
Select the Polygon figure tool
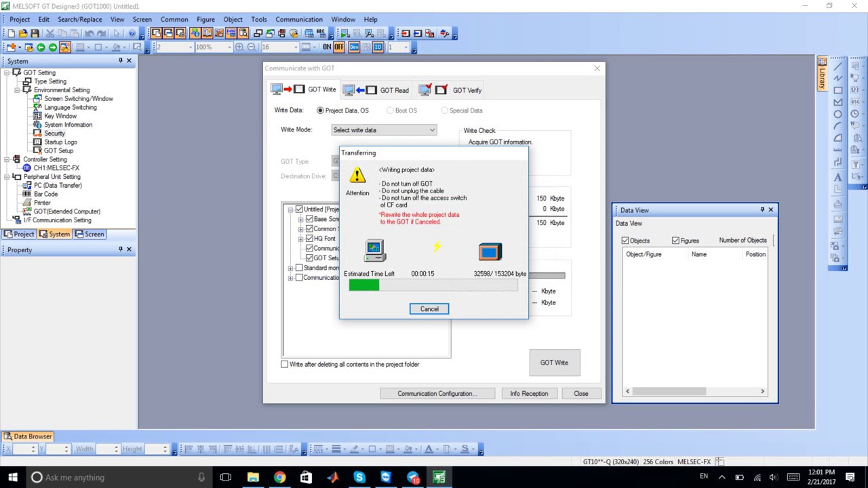point(837,102)
